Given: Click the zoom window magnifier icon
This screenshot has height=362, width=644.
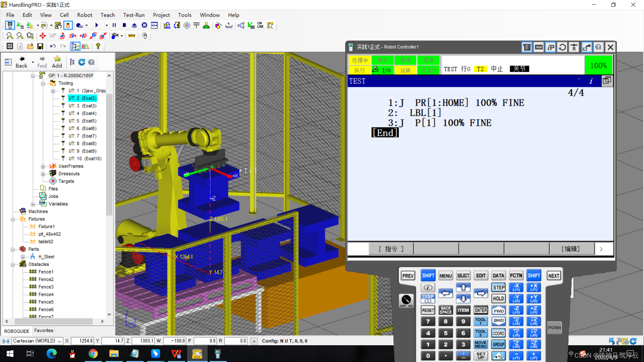Looking at the screenshot, I should click(30, 36).
